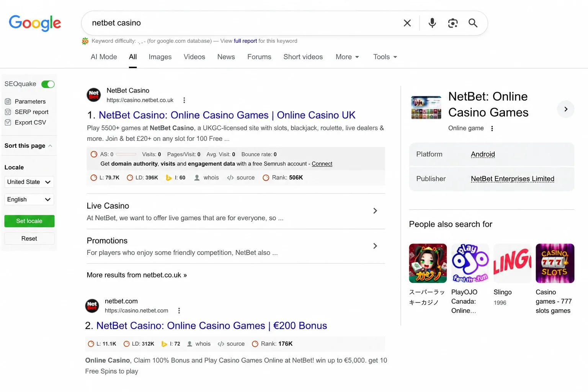
Task: Open the Tools dropdown
Action: pyautogui.click(x=385, y=57)
